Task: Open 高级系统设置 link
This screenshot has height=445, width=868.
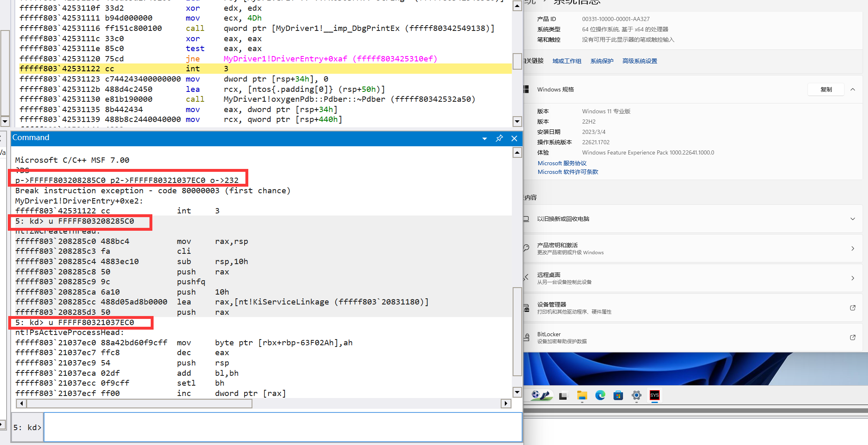Action: 639,61
